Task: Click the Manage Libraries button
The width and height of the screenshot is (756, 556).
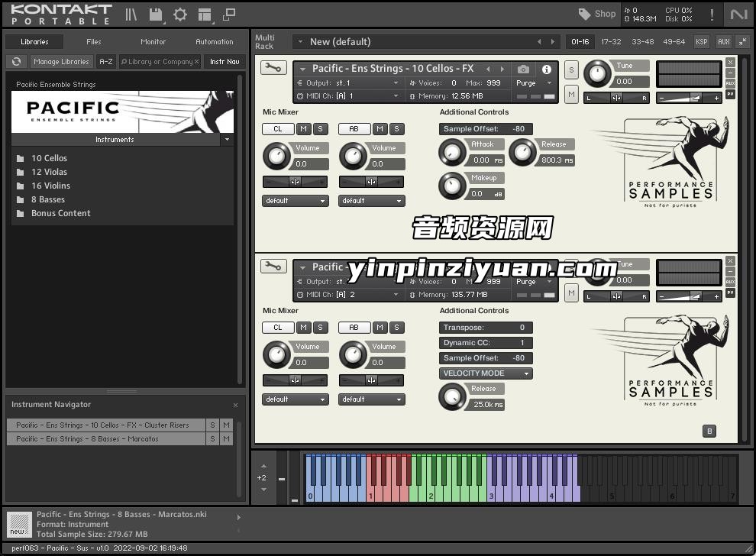Action: point(61,62)
